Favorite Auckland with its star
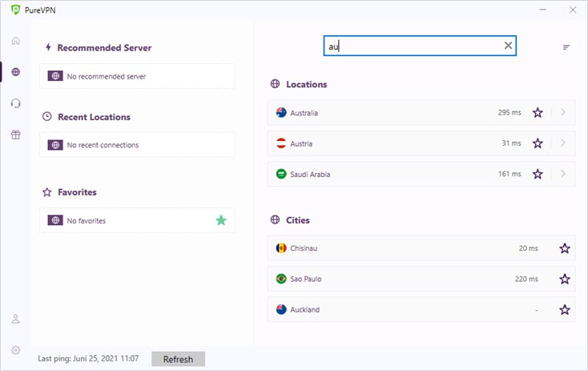Viewport: 588px width, 371px height. [565, 310]
